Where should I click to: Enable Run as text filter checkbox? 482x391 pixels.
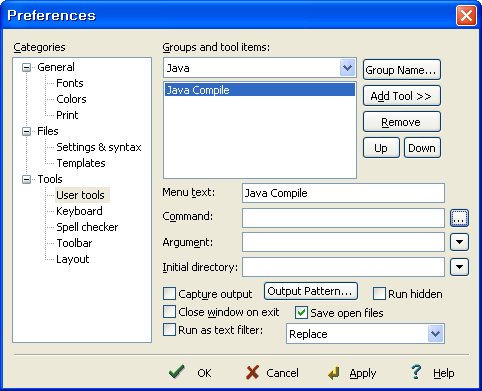coord(169,330)
